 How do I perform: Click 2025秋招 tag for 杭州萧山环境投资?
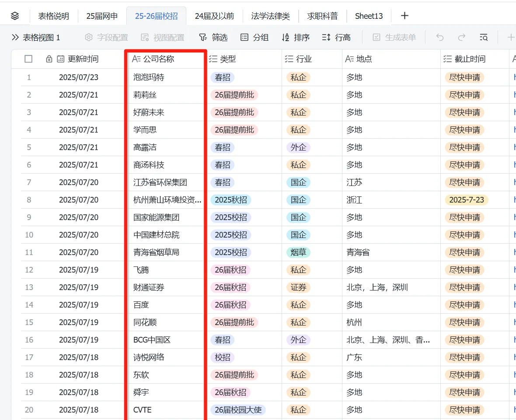pyautogui.click(x=231, y=200)
